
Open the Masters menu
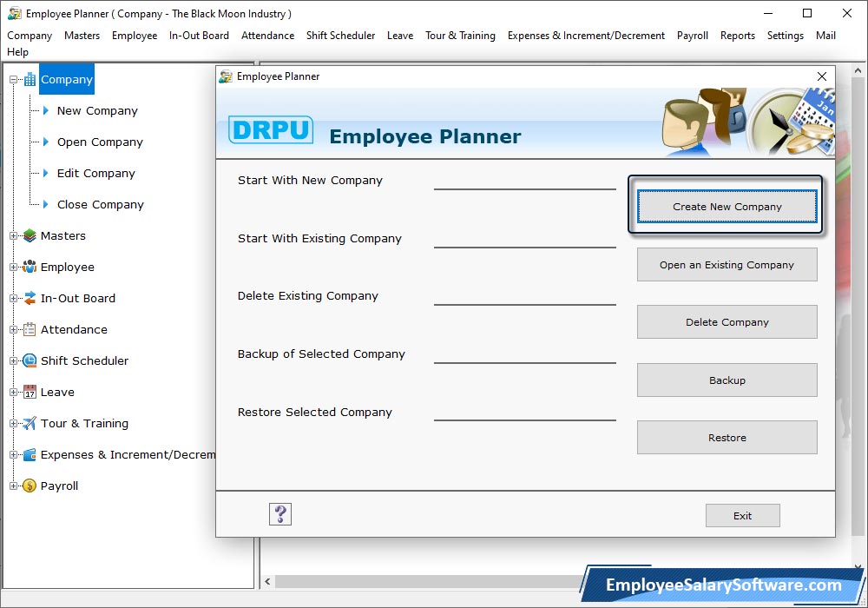coord(82,36)
